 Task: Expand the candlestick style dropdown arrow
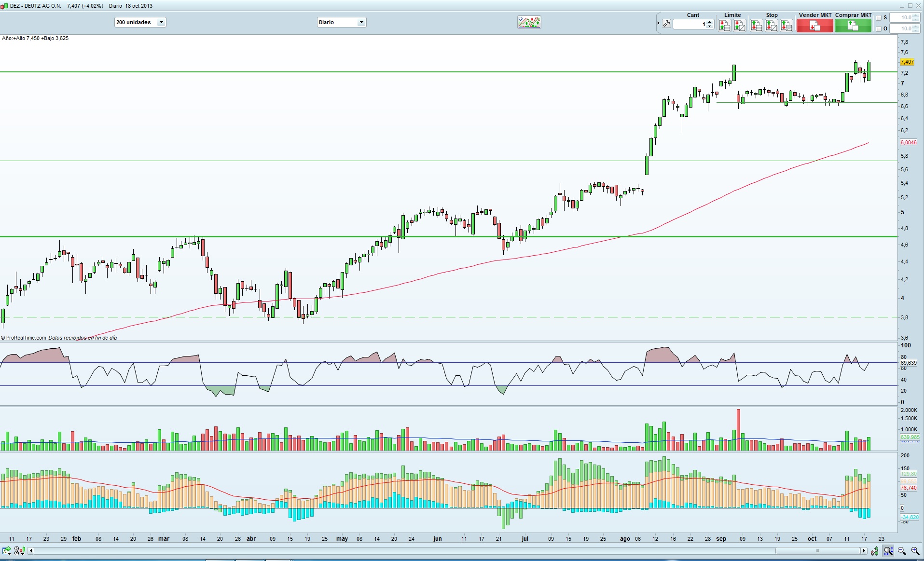click(x=23, y=554)
